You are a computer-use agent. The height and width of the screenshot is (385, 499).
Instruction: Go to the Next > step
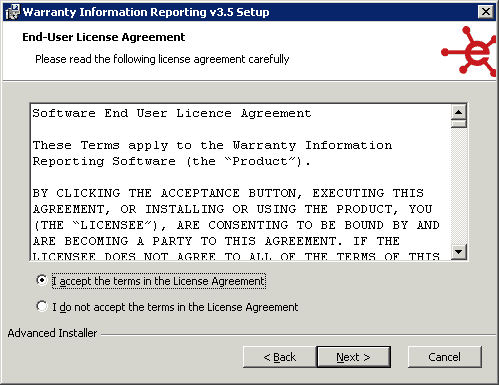pyautogui.click(x=353, y=357)
